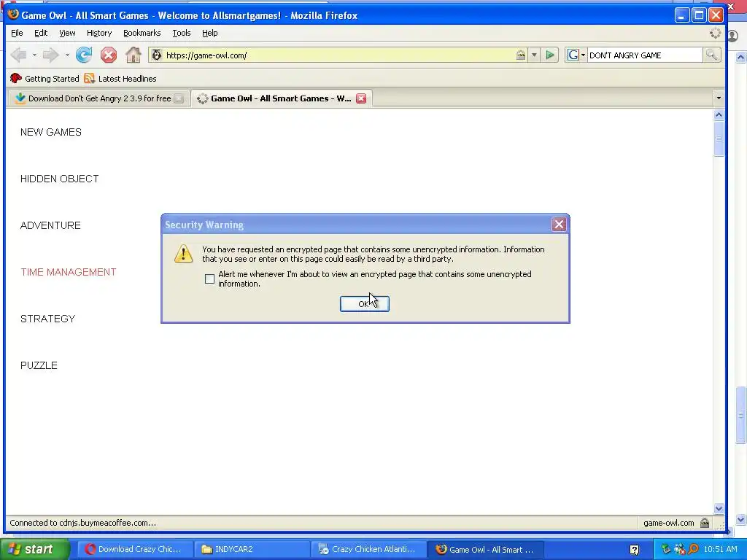Click the page scrollbar down arrow
The width and height of the screenshot is (747, 560).
[x=719, y=508]
